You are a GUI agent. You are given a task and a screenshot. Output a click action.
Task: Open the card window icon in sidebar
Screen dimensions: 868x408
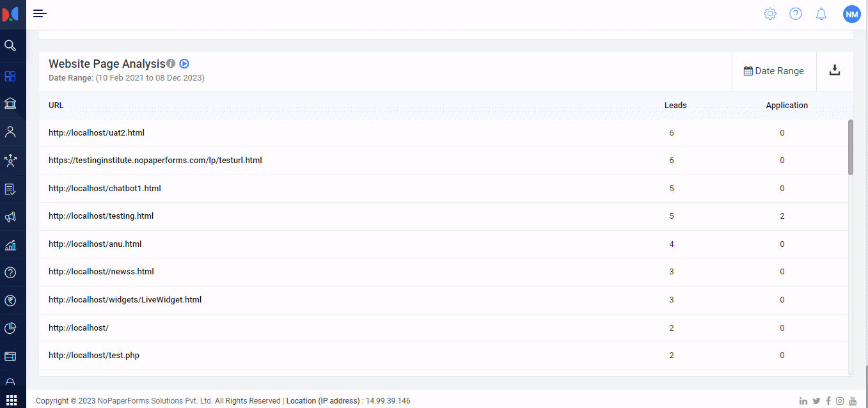(10, 356)
